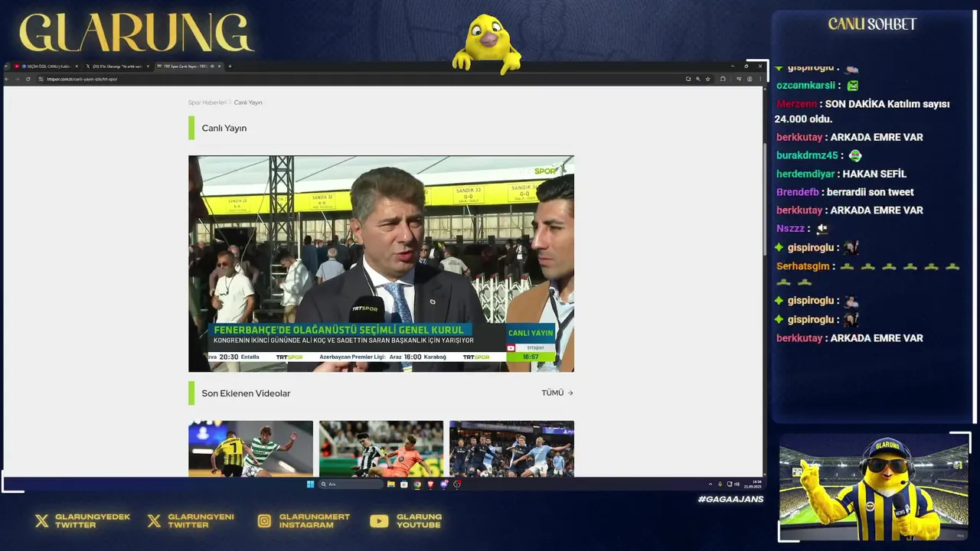
Task: Open the OBS Studio taskbar icon
Action: click(457, 484)
